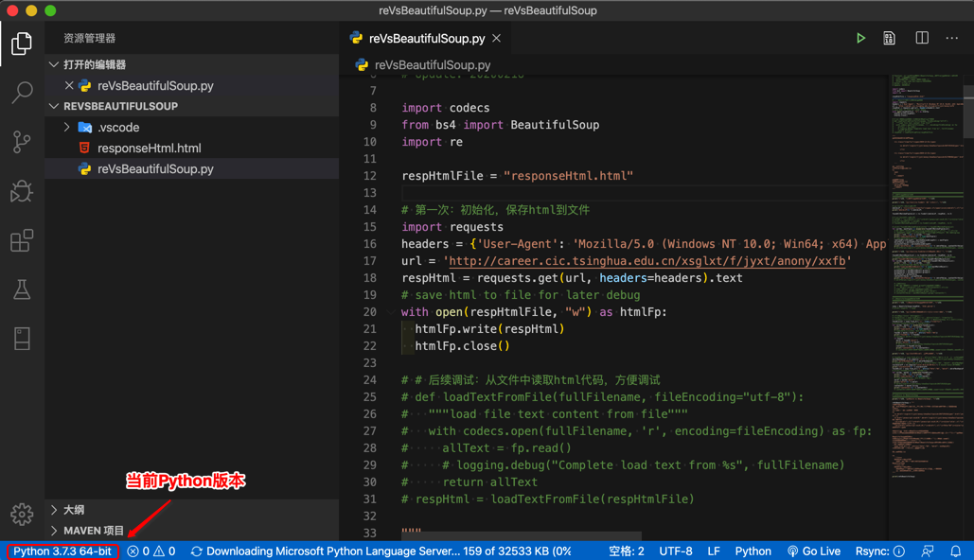Select reVsBeautifulSoup.py in the project tree
Image resolution: width=974 pixels, height=560 pixels.
(x=155, y=169)
